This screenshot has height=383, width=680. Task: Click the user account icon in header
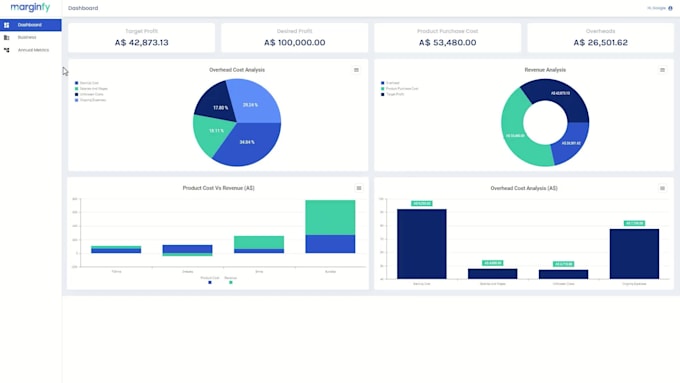point(670,8)
